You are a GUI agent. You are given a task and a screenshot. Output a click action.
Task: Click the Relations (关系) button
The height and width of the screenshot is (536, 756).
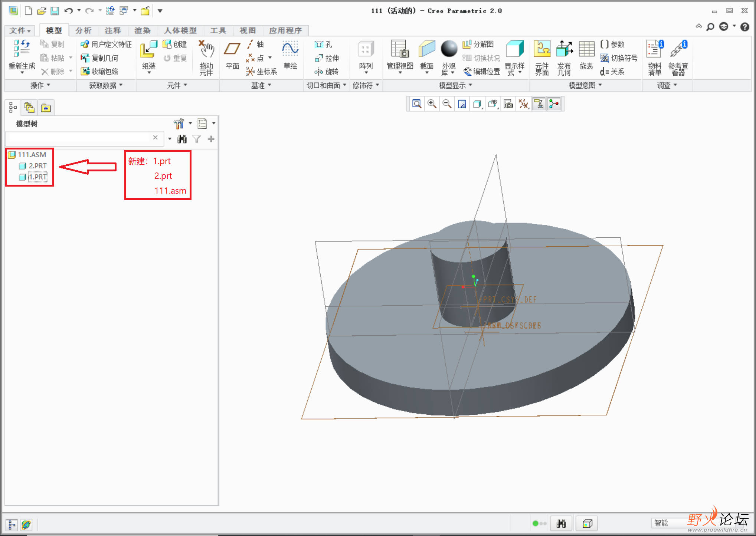click(612, 72)
